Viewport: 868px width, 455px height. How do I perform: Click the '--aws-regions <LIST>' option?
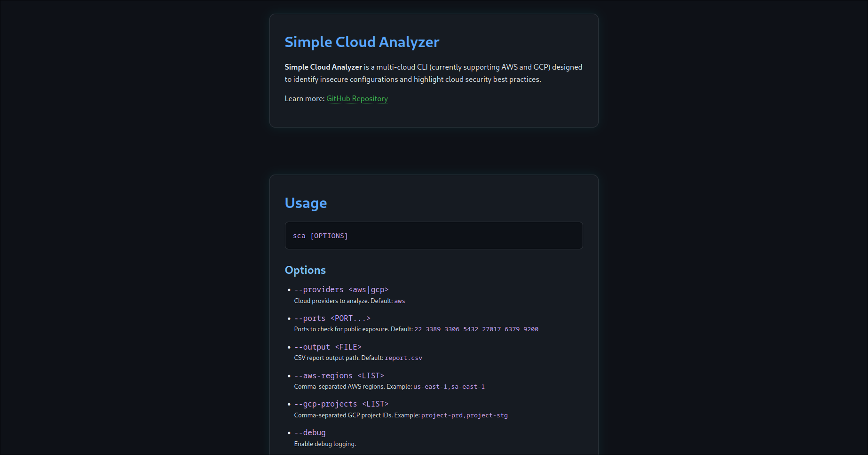(x=339, y=375)
